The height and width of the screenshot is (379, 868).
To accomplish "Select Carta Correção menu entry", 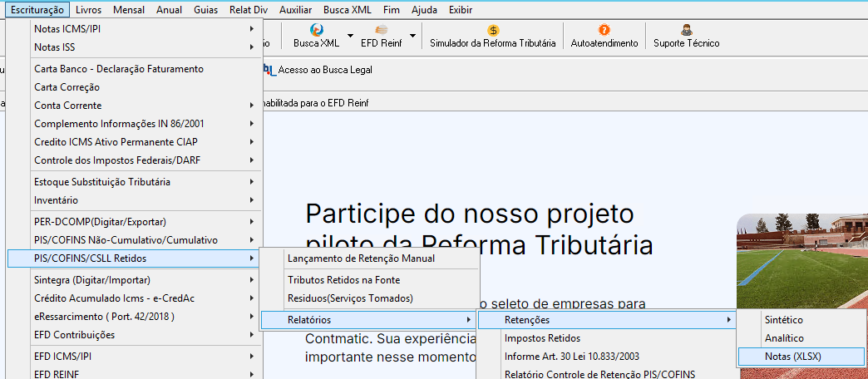I will (x=134, y=87).
